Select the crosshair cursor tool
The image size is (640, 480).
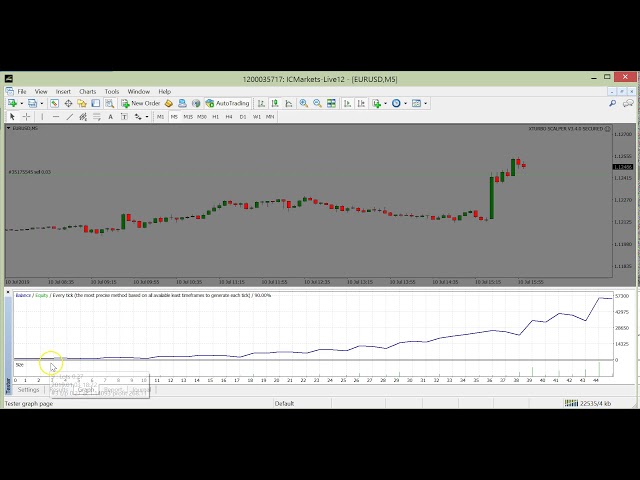pos(25,116)
